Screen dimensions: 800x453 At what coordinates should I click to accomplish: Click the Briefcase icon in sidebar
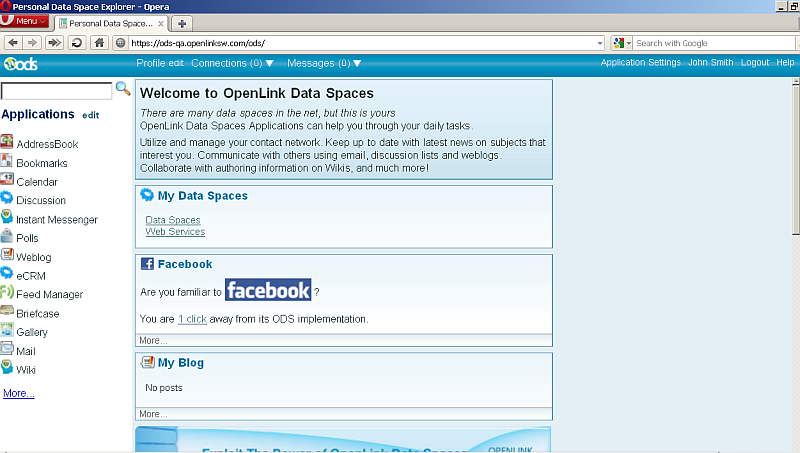click(x=7, y=312)
